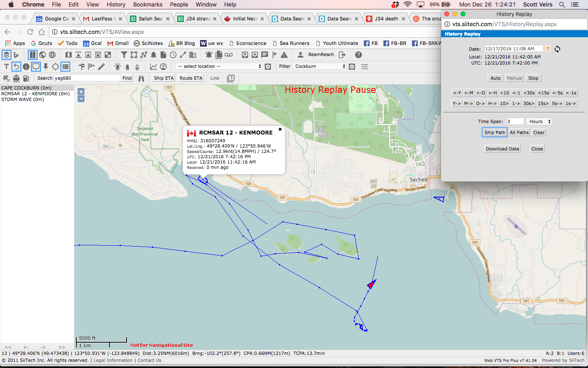Viewport: 588px width, 368px height.
Task: Click the warning triangle alert icon
Action: point(284,55)
